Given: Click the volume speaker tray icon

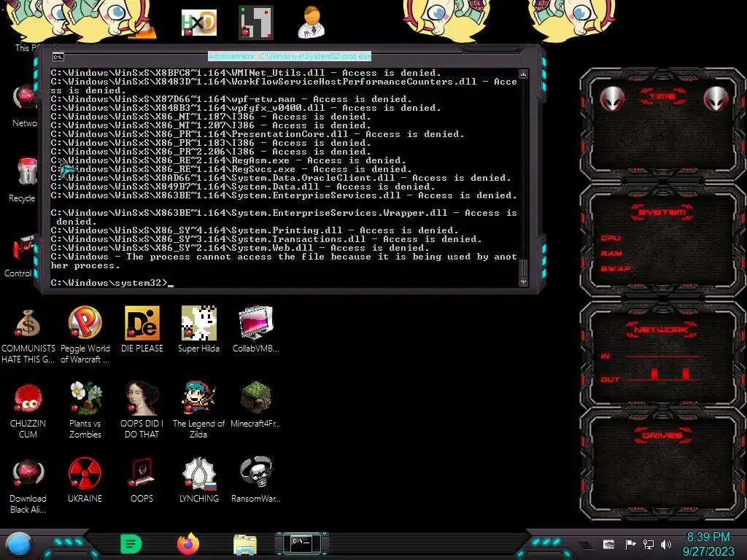Looking at the screenshot, I should click(666, 544).
